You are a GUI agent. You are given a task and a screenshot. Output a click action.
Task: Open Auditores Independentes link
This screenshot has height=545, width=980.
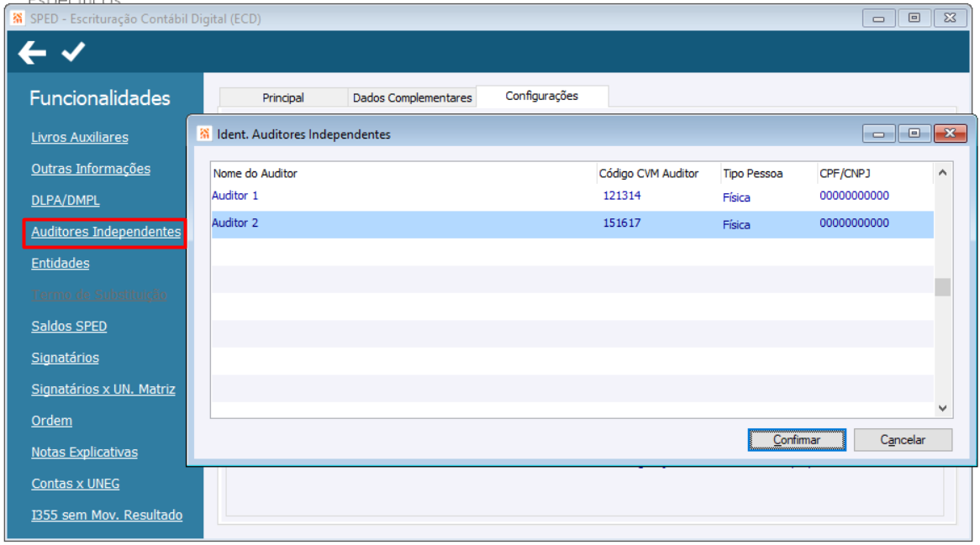(x=106, y=232)
